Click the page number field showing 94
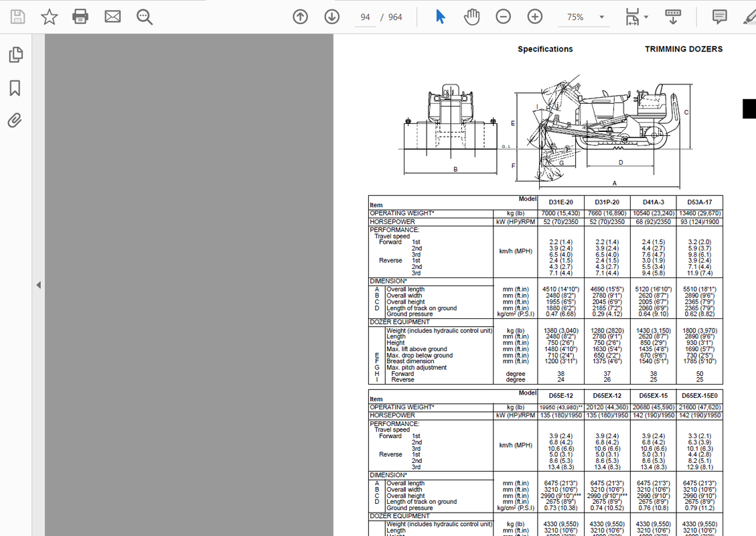 [x=365, y=17]
